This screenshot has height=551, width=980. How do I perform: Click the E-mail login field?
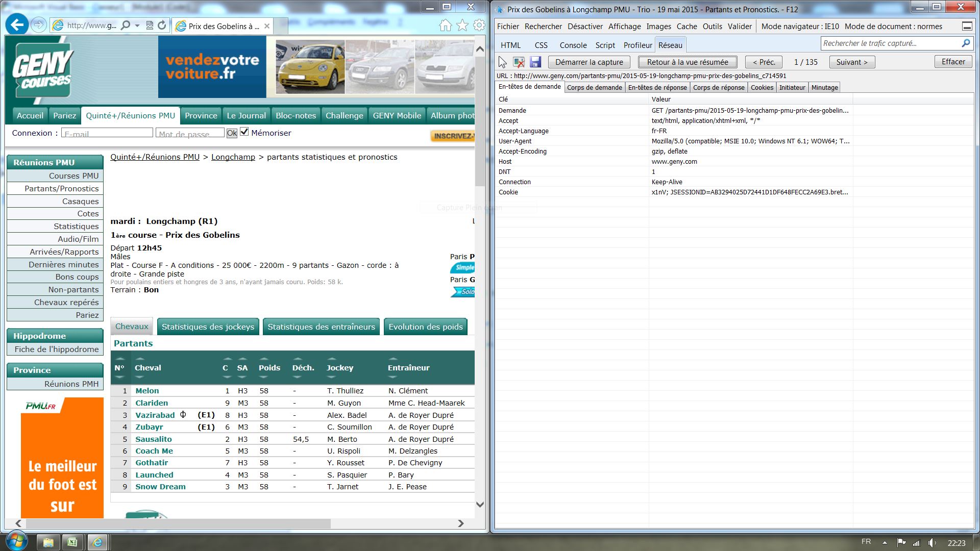pyautogui.click(x=107, y=133)
